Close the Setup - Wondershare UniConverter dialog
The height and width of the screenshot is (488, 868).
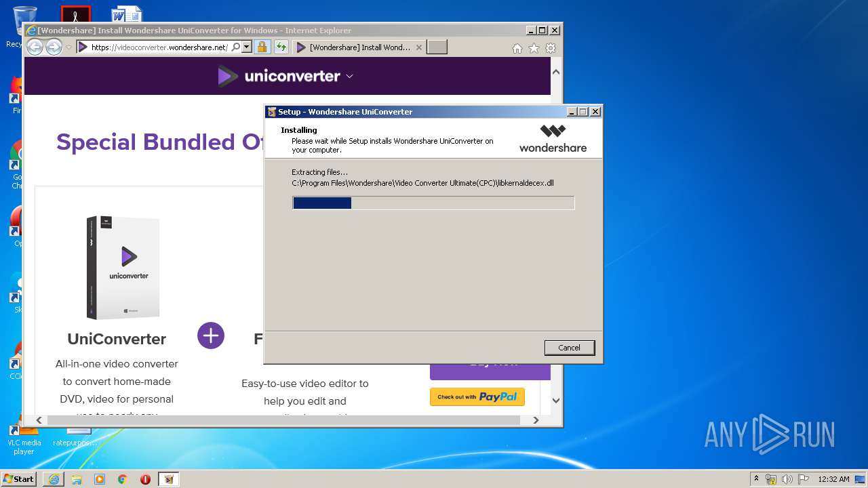click(595, 112)
